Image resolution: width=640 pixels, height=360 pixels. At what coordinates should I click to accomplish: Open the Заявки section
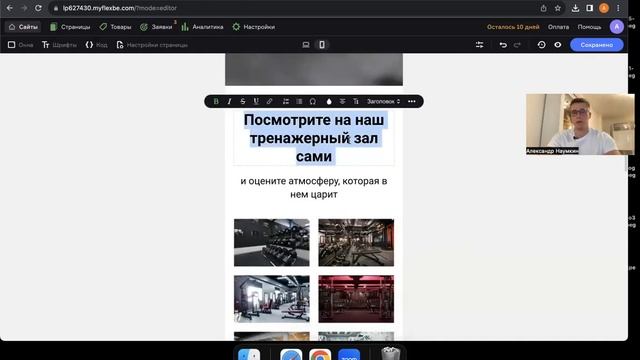pyautogui.click(x=156, y=27)
